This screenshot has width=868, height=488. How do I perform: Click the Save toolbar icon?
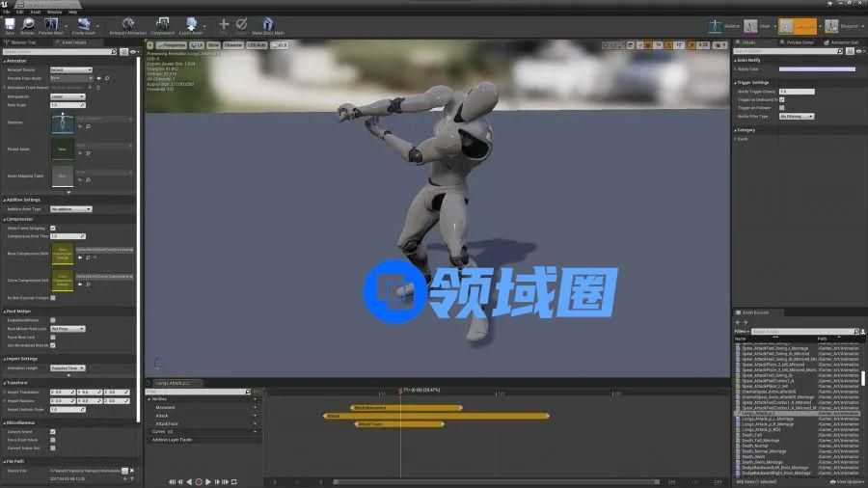tap(10, 24)
